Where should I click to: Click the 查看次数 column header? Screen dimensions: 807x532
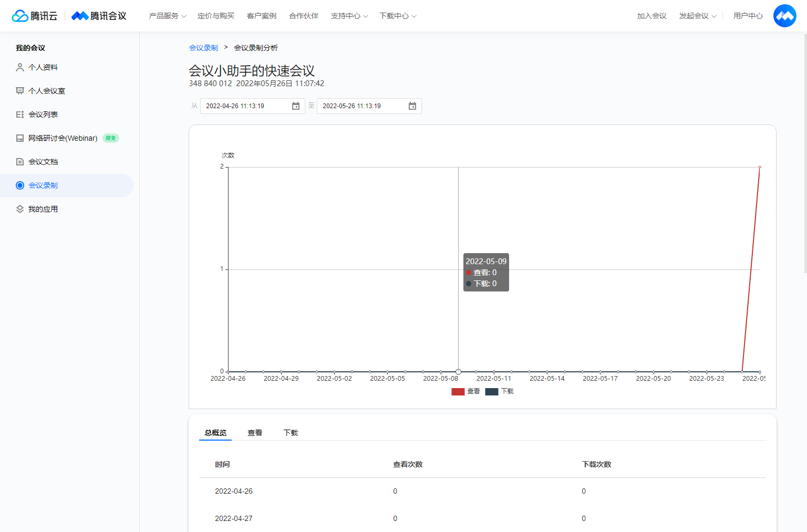(408, 464)
